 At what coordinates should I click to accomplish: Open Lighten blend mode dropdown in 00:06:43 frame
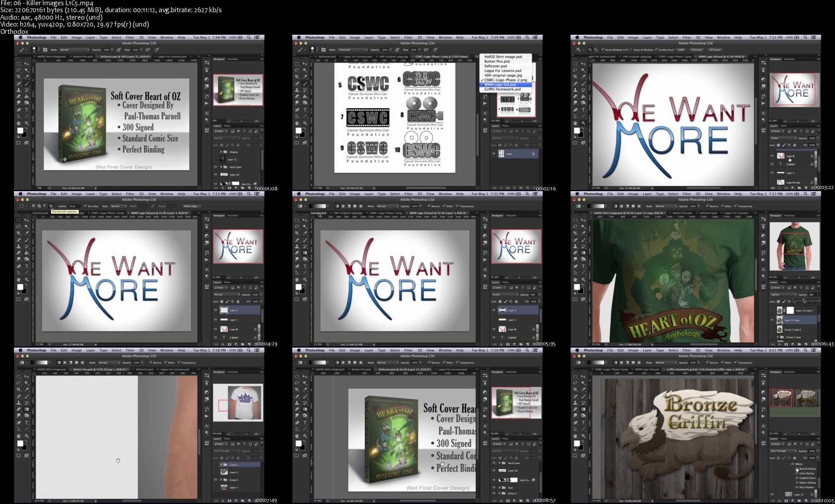(783, 295)
